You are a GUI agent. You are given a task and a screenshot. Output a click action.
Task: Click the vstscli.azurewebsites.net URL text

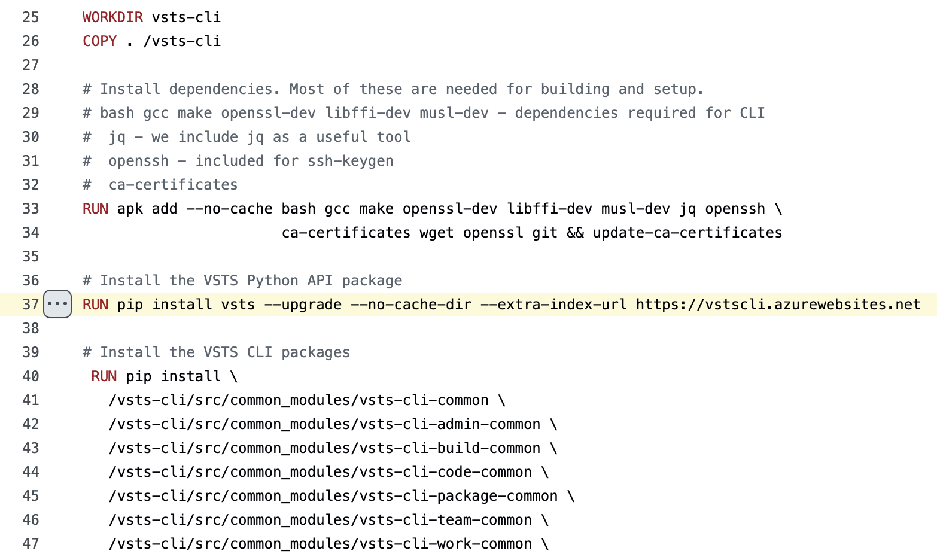coord(778,305)
